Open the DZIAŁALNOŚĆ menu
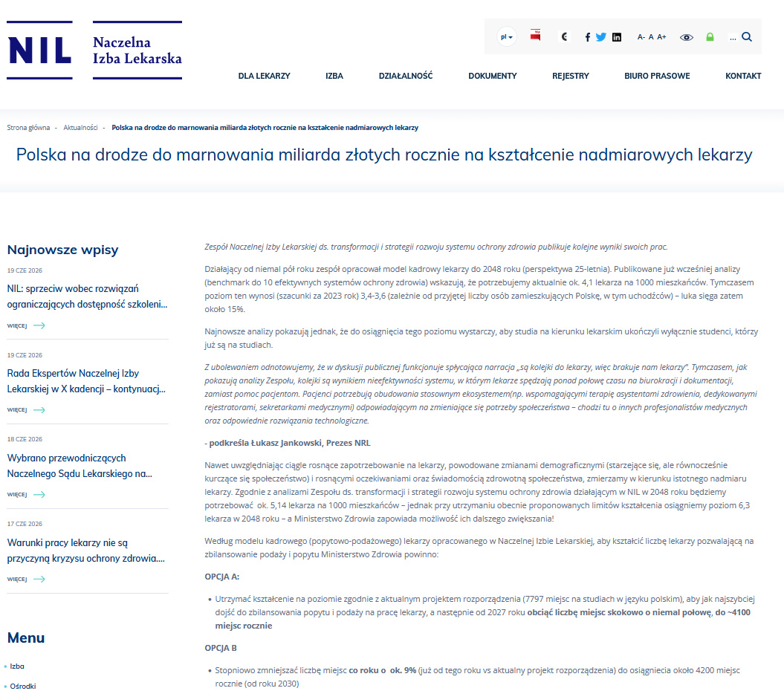The image size is (784, 691). pyautogui.click(x=406, y=76)
